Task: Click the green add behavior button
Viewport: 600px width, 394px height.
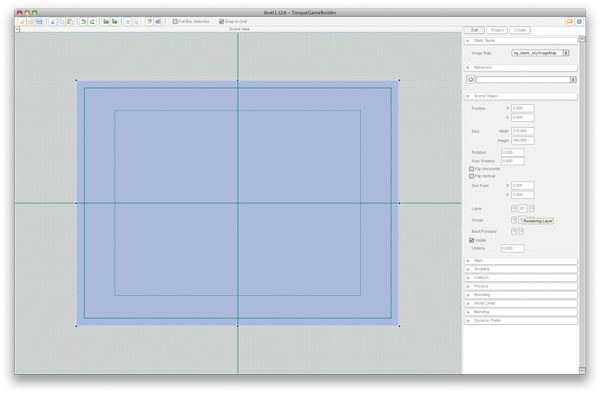Action: 471,80
